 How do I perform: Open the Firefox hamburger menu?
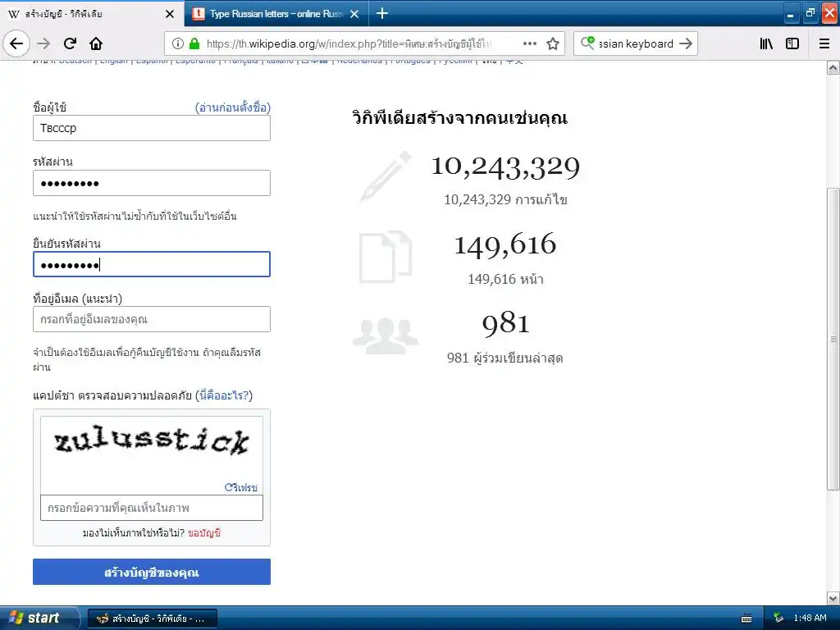(x=824, y=43)
